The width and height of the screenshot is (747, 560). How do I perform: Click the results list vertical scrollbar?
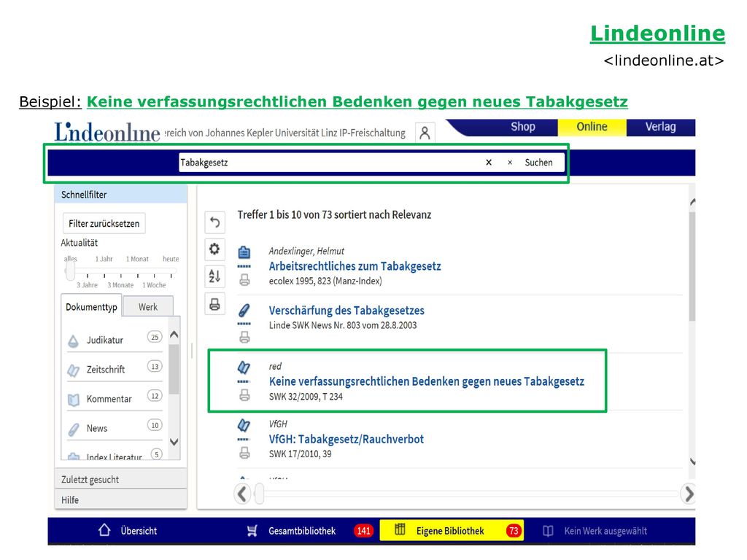point(692,267)
